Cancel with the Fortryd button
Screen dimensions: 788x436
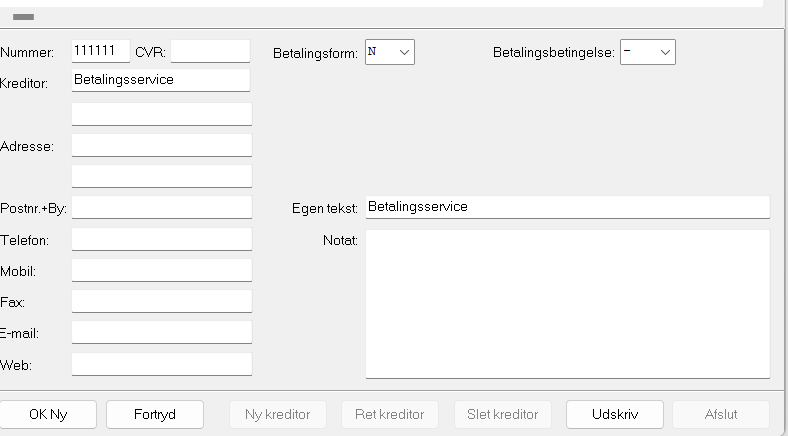[155, 414]
